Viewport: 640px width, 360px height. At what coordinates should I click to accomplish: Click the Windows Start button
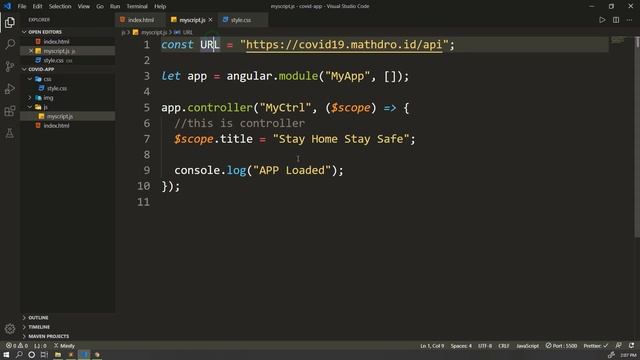6,355
